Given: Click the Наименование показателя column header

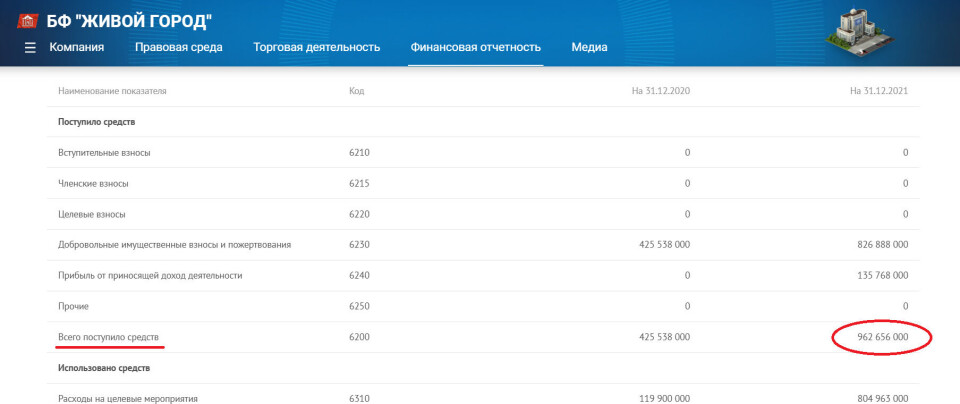Looking at the screenshot, I should [112, 91].
